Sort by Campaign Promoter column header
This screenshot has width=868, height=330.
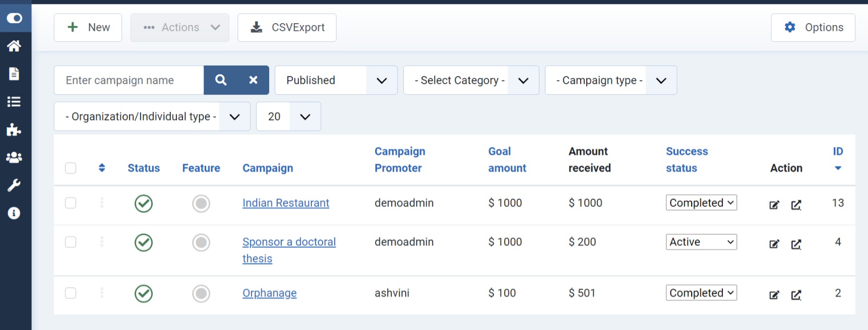point(399,160)
